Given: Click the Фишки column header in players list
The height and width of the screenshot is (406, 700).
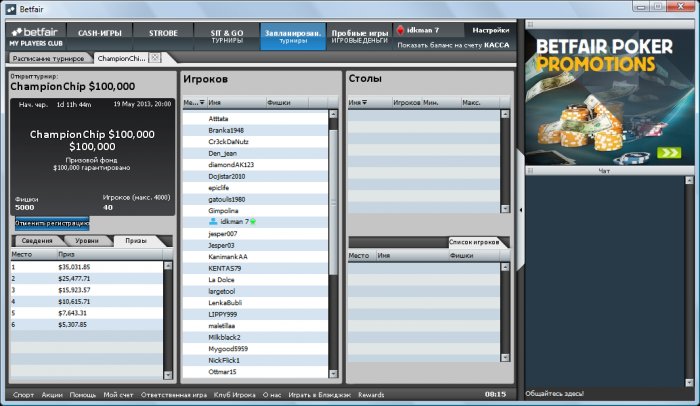Looking at the screenshot, I should click(x=287, y=102).
